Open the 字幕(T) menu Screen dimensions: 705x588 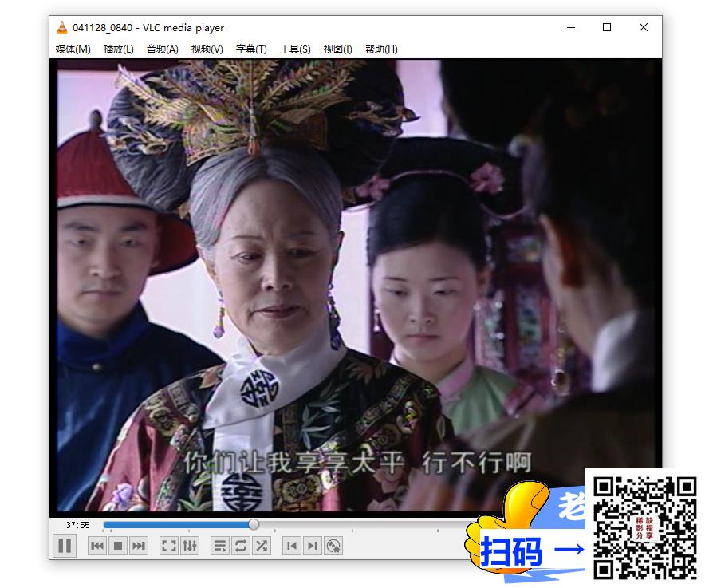point(251,49)
